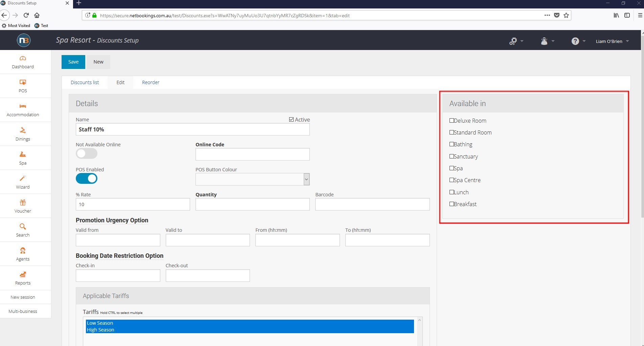Turn off the POS Enabled switch
Screen dimensions: 644x346
coord(87,178)
